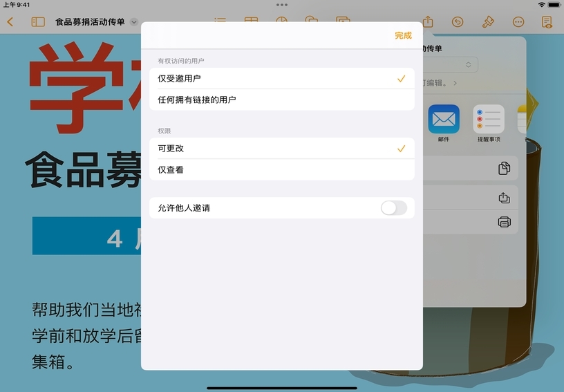This screenshot has width=564, height=392.
Task: Choose 可更改 permission
Action: coord(281,149)
